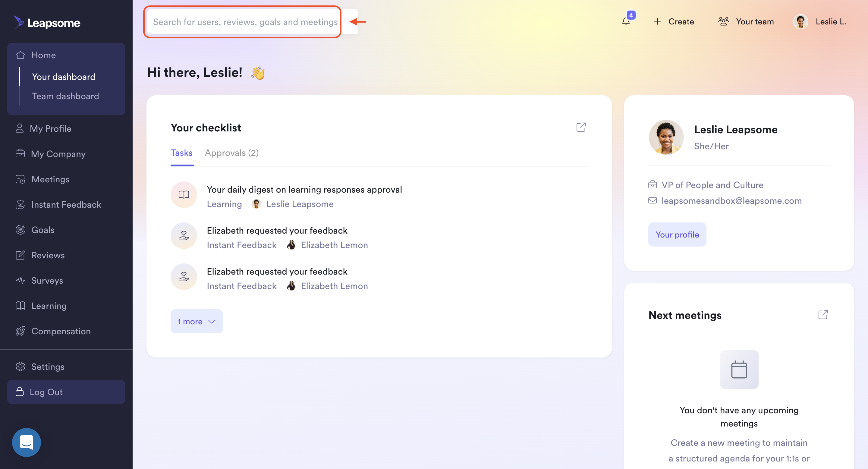Screen dimensions: 868x469
Task: Expand the 1 more tasks dropdown
Action: 197,321
